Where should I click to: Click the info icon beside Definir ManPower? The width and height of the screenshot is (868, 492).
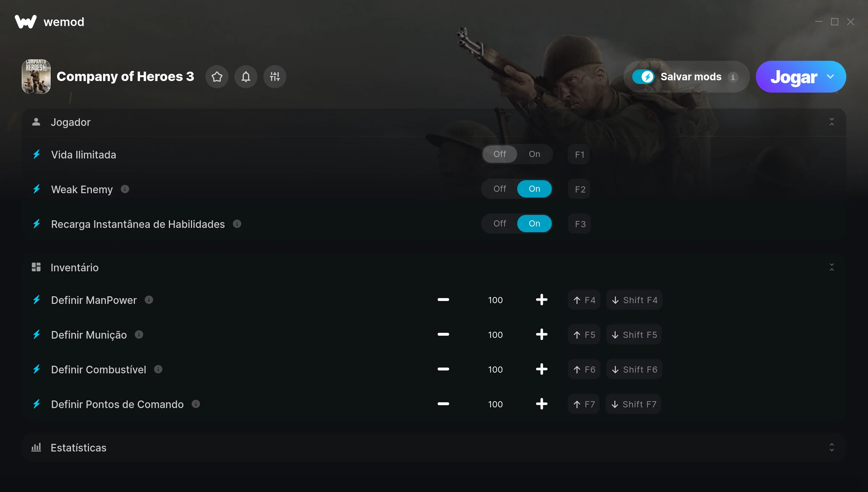(149, 300)
